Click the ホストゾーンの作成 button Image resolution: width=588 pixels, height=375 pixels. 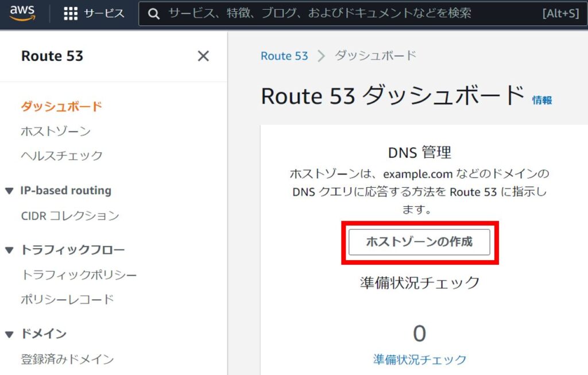pos(419,242)
